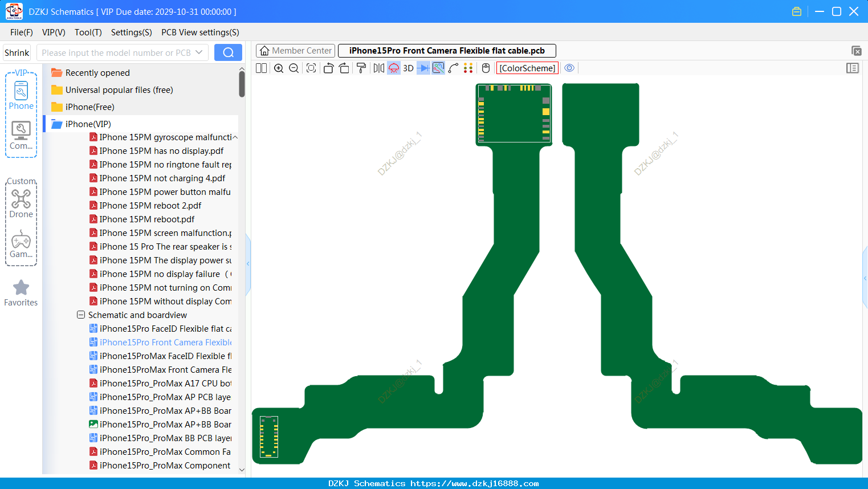Mirror flip the PCB board
This screenshot has width=868, height=489.
(x=379, y=68)
